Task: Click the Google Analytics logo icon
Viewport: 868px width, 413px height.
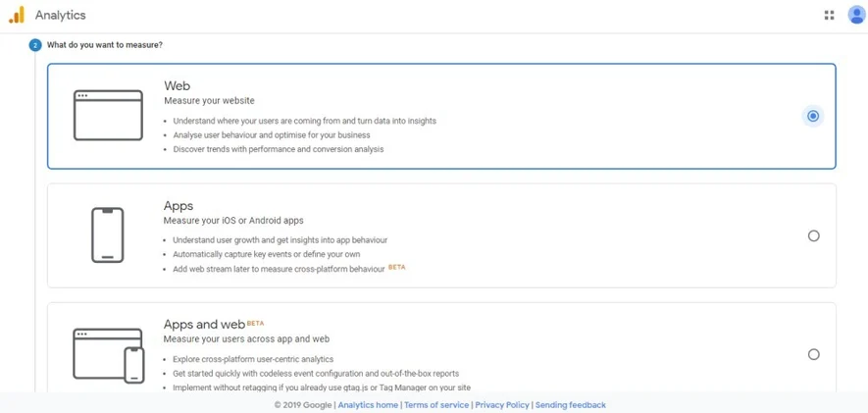Action: point(17,15)
